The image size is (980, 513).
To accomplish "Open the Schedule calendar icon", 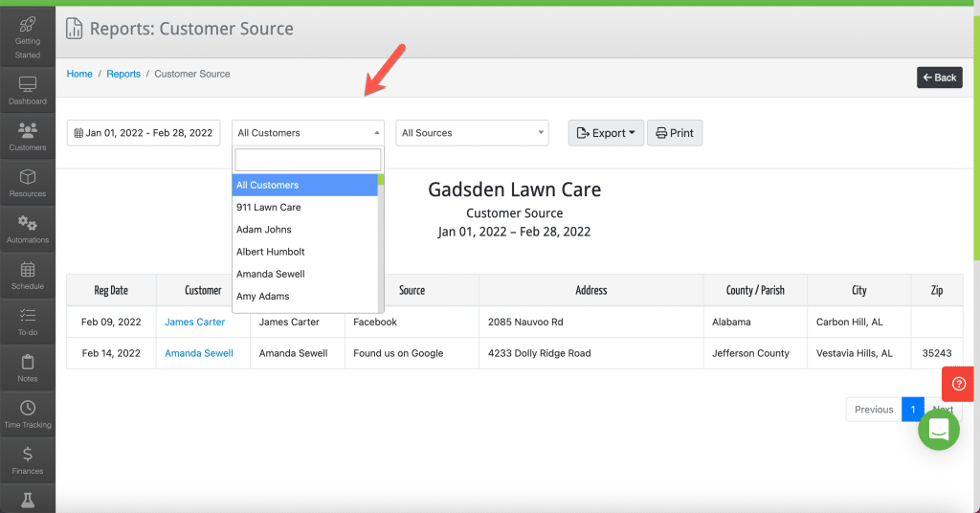I will 28,269.
